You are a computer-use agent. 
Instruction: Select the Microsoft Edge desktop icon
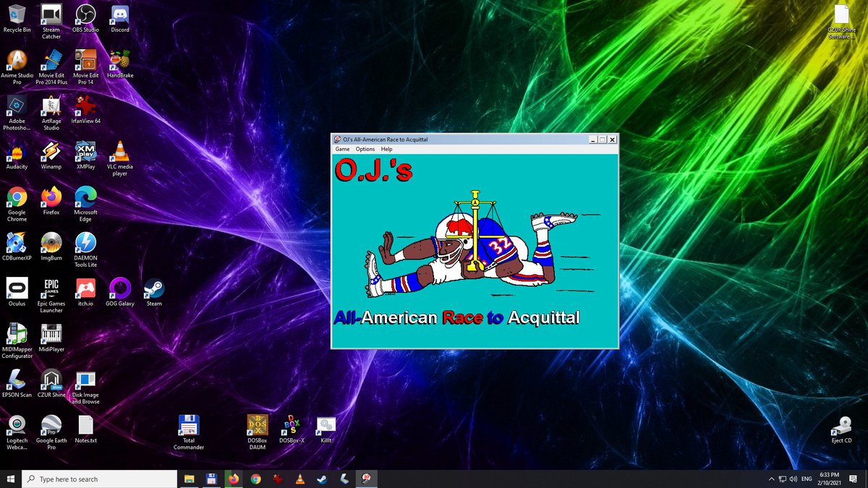[x=85, y=204]
